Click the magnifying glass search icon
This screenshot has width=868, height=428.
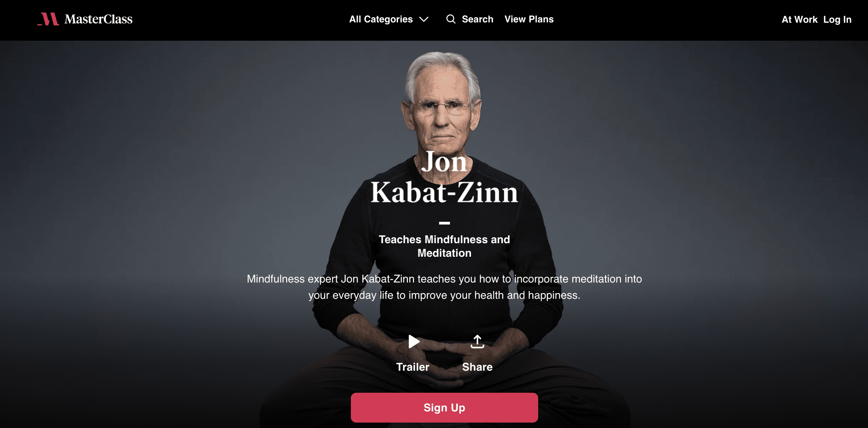(451, 19)
